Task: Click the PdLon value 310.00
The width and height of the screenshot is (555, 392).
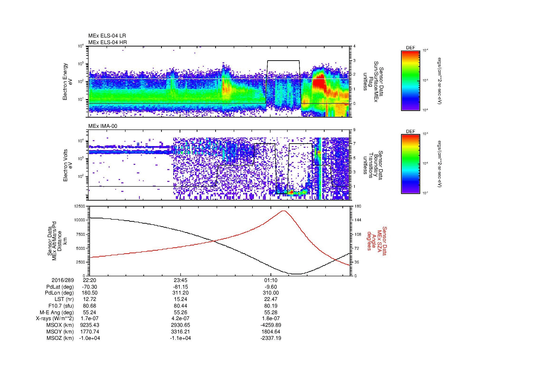Action: tap(271, 293)
